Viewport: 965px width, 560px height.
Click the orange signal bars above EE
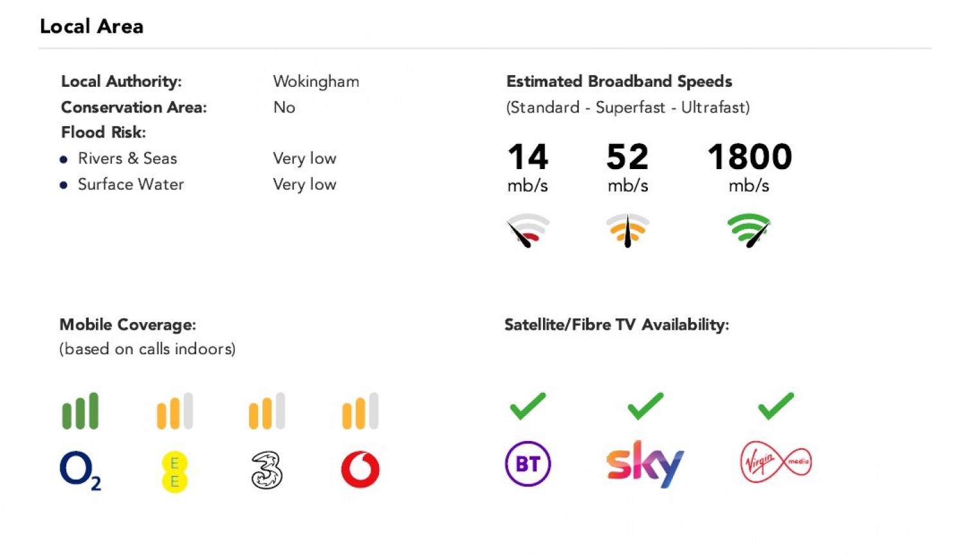pyautogui.click(x=175, y=411)
